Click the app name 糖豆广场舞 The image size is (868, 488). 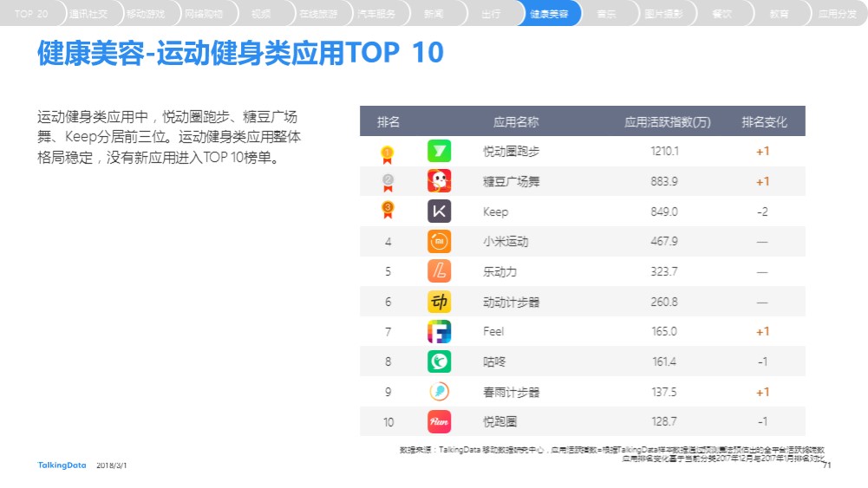(511, 181)
